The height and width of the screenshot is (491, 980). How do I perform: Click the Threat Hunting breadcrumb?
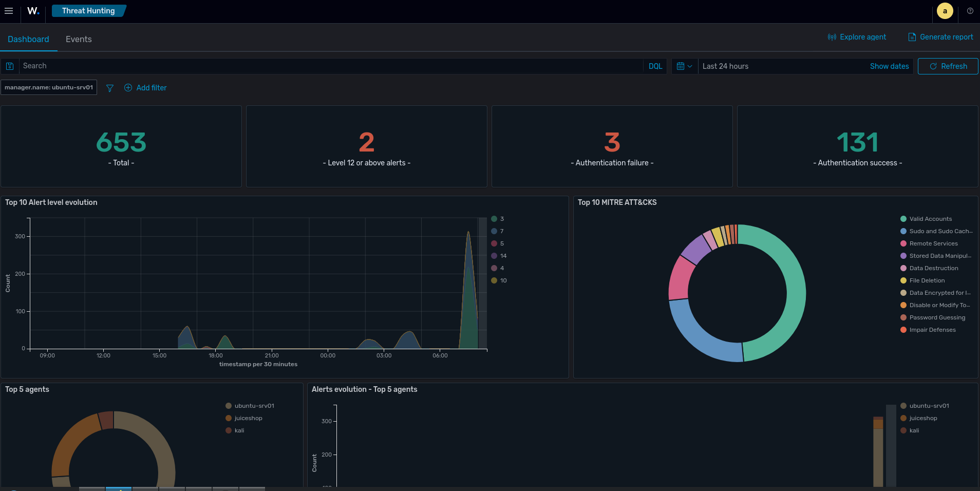pos(88,11)
